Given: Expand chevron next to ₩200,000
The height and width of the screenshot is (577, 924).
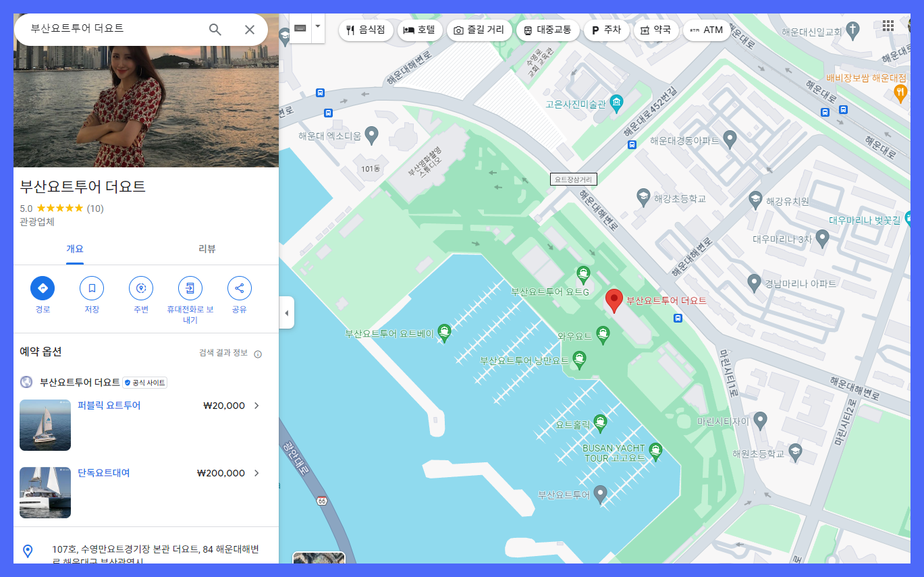Looking at the screenshot, I should 256,473.
